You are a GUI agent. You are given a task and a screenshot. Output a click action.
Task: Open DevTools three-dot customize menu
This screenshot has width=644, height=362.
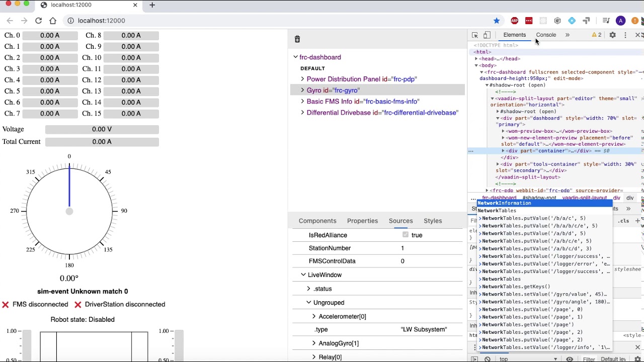625,35
